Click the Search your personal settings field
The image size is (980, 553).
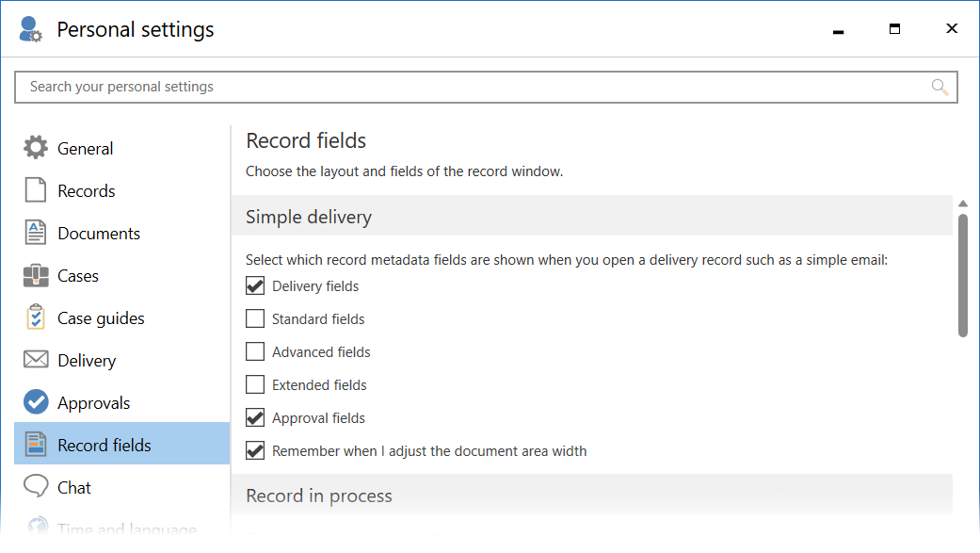(x=487, y=87)
